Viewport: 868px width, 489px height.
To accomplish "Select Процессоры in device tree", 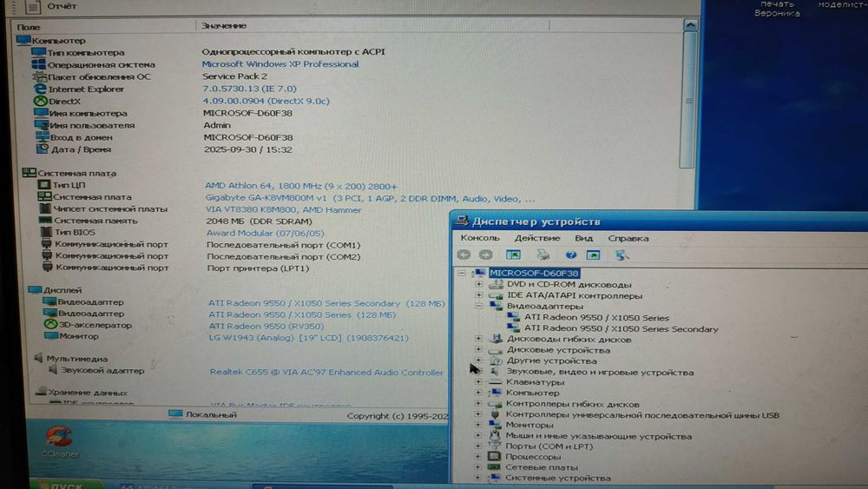I will coord(533,457).
